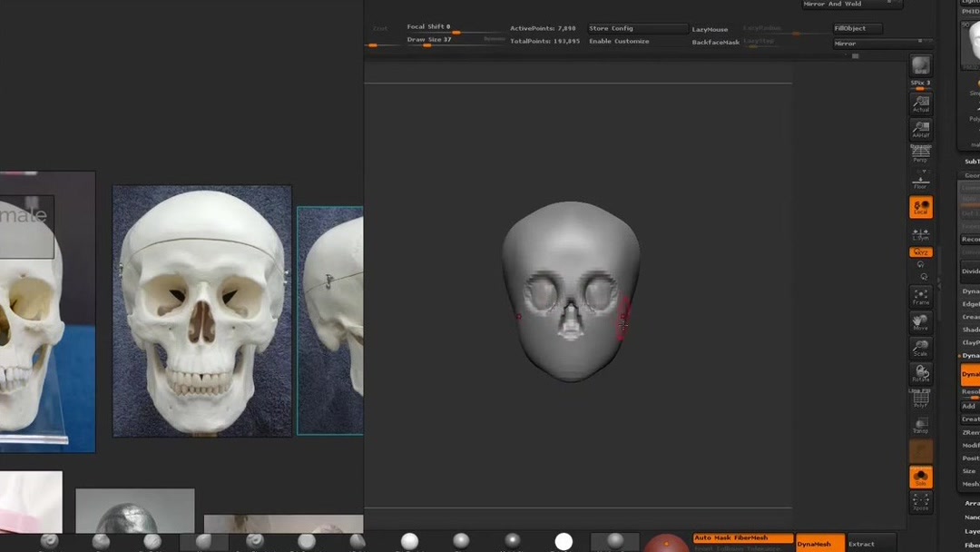
Task: Toggle Persp perspective view mode
Action: point(921,156)
